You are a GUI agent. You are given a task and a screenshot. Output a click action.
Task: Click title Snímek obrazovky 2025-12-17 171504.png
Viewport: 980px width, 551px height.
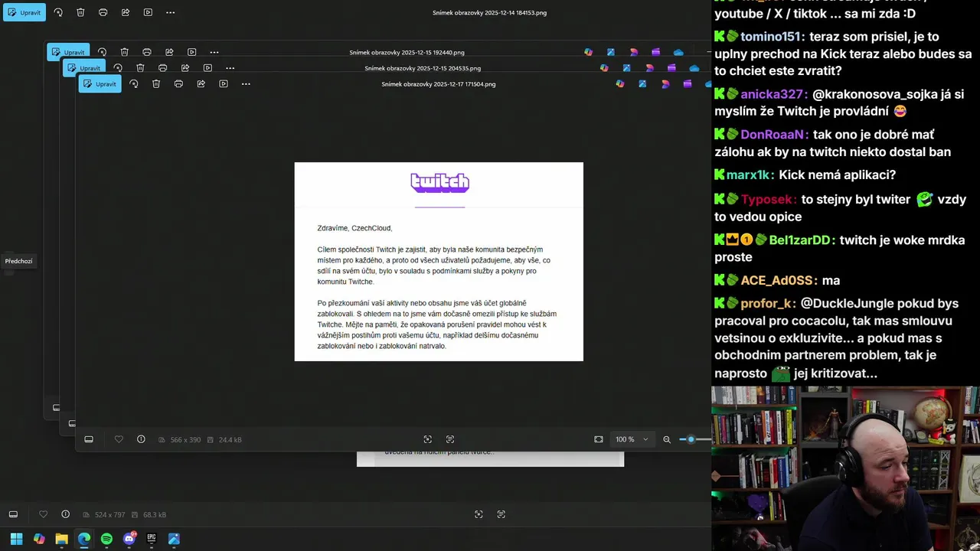(x=439, y=84)
